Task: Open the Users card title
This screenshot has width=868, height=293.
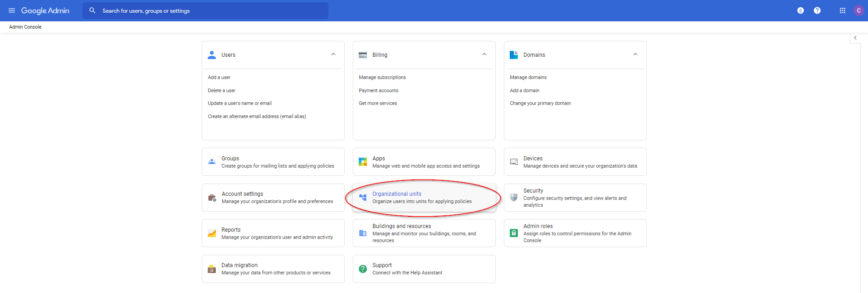Action: tap(228, 55)
